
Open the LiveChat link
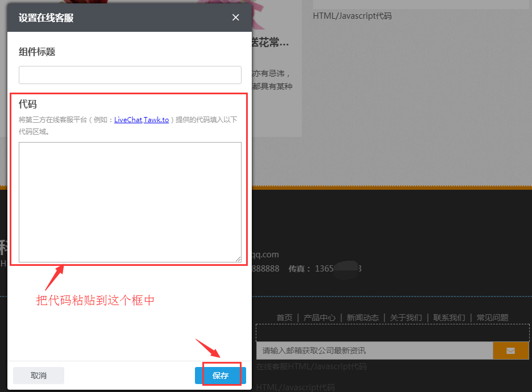tap(127, 119)
